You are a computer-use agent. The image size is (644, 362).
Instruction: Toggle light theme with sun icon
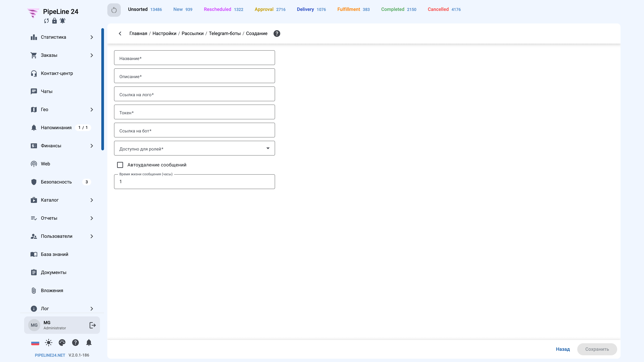(x=48, y=343)
